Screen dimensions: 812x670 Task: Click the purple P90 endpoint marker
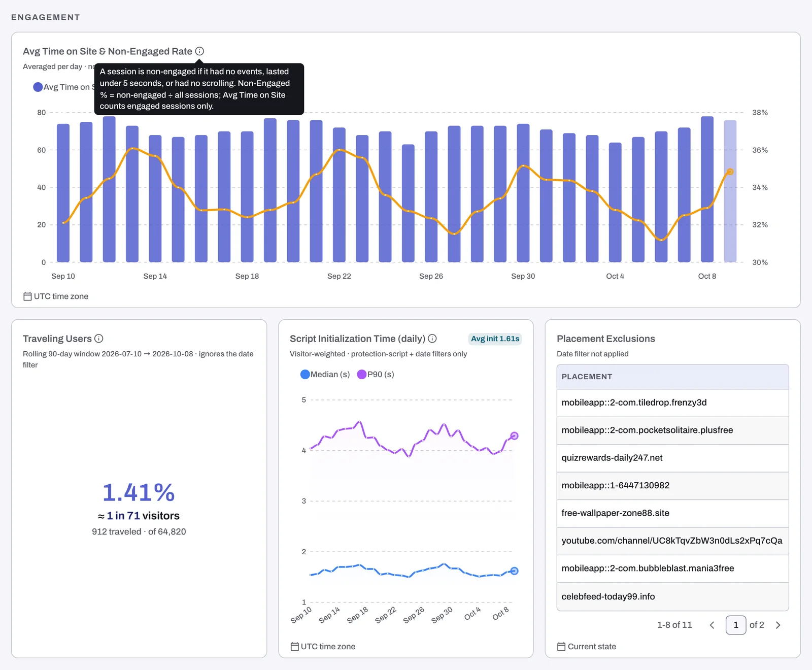[514, 436]
